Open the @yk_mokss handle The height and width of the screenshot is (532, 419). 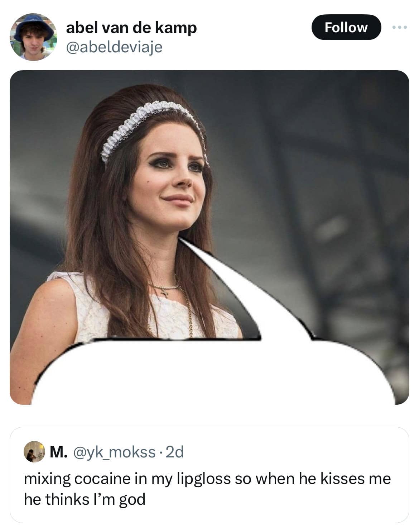pyautogui.click(x=114, y=453)
